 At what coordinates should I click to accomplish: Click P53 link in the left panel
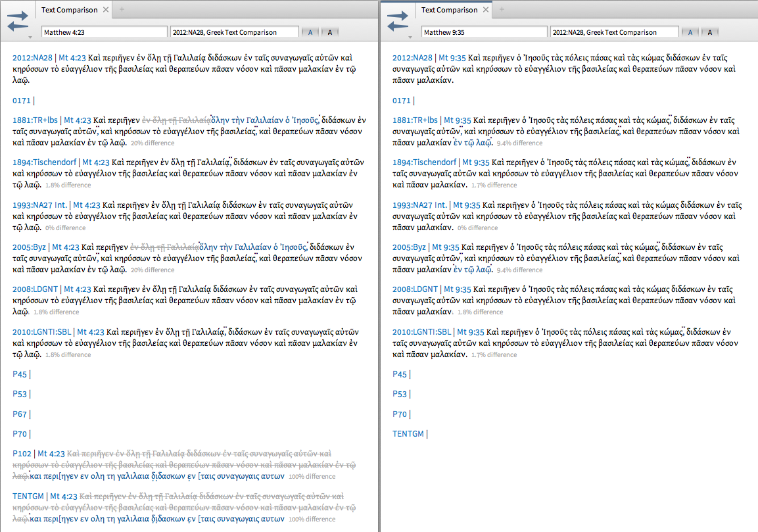click(x=20, y=394)
